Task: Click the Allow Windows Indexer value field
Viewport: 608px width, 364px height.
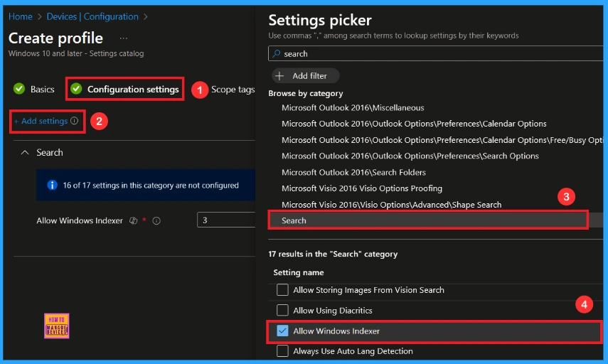Action: coord(226,220)
